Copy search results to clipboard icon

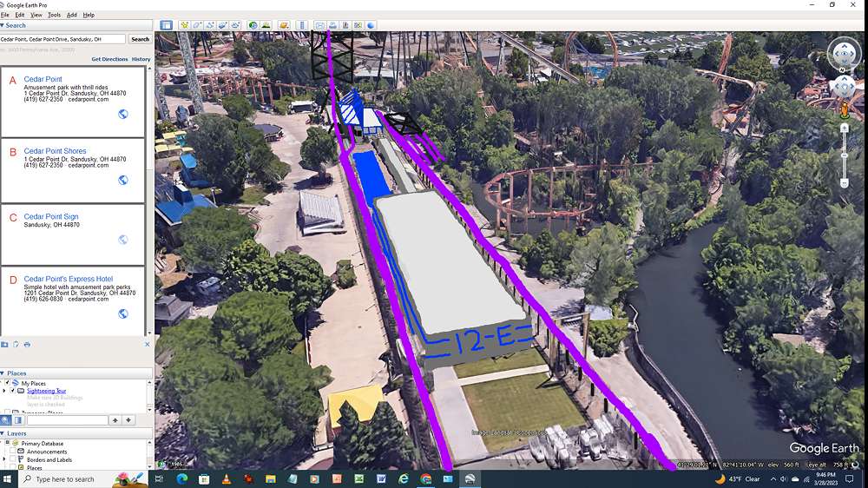(x=16, y=345)
